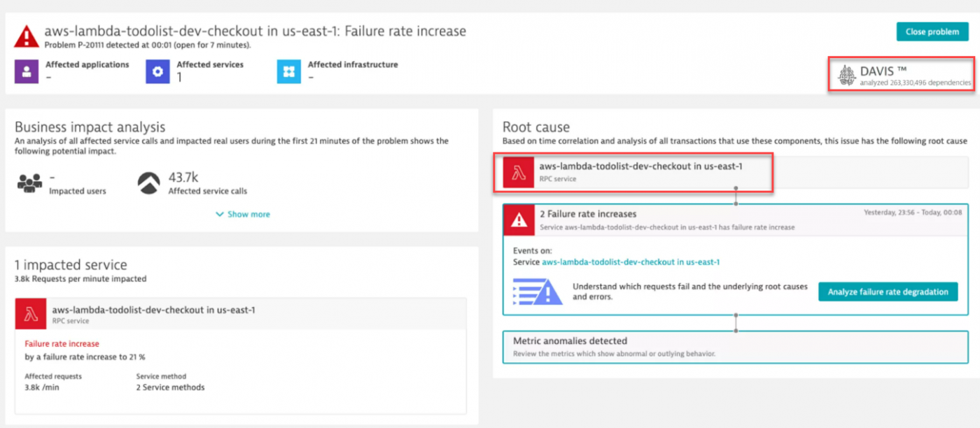The image size is (980, 428).
Task: Open the impacted service card title aws-lambda-todolist-dev-checkout
Action: click(x=153, y=310)
